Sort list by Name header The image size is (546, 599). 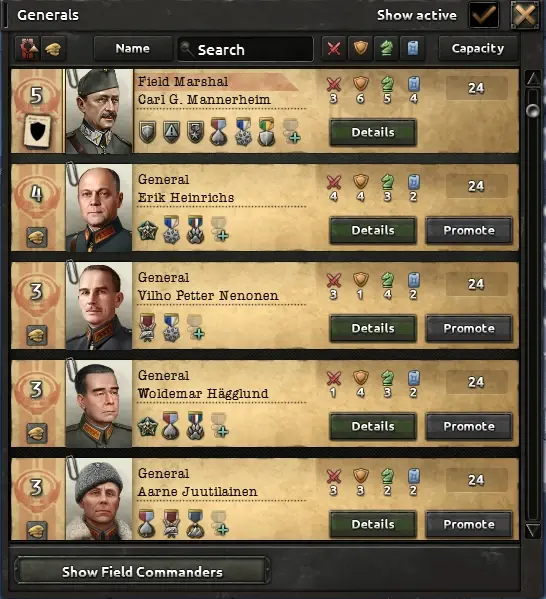(133, 49)
